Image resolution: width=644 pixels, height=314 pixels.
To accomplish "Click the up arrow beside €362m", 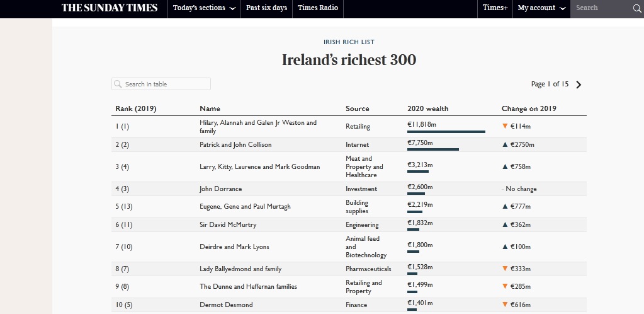I will coord(505,224).
